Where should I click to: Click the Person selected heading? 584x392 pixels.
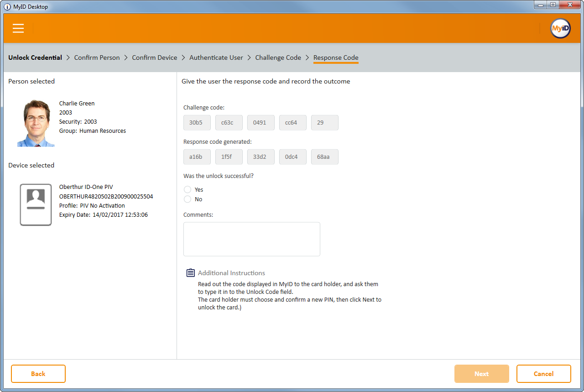click(31, 81)
